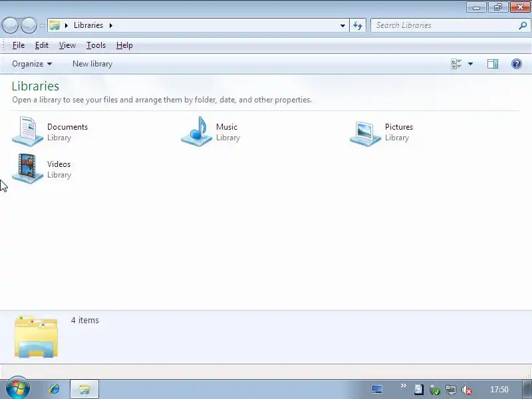This screenshot has width=532, height=399.
Task: Open the Help question mark icon
Action: (x=517, y=64)
